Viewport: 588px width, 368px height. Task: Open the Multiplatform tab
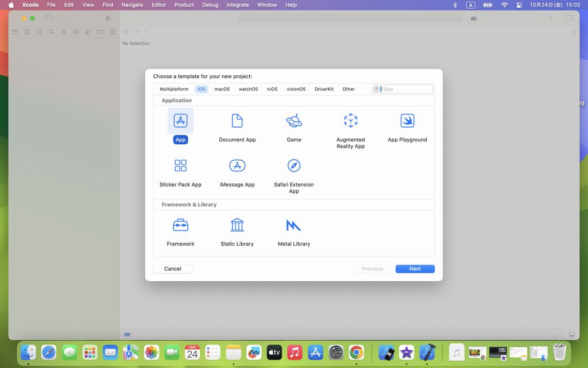pos(174,89)
